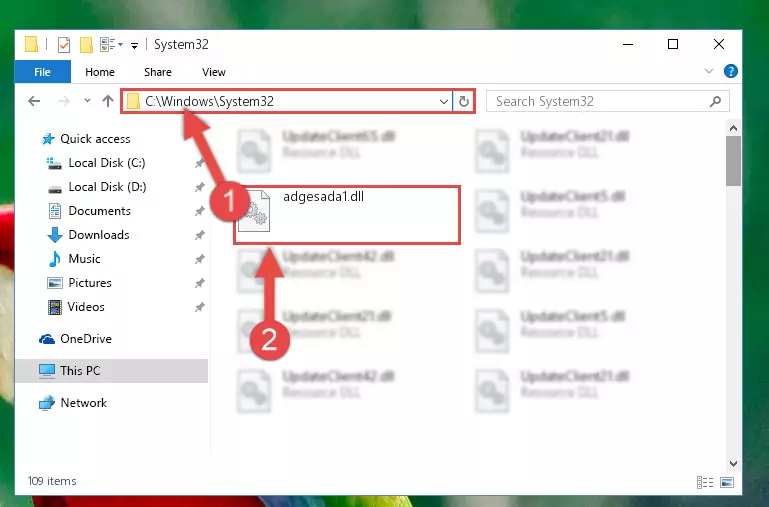
Task: Open the address bar history dropdown
Action: (x=443, y=101)
